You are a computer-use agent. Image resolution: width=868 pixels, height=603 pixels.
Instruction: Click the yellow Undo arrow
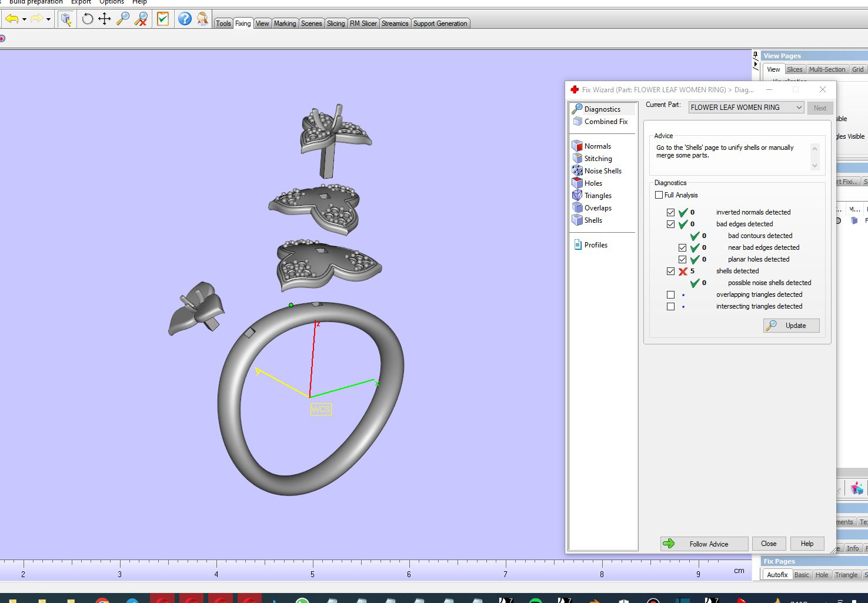11,19
